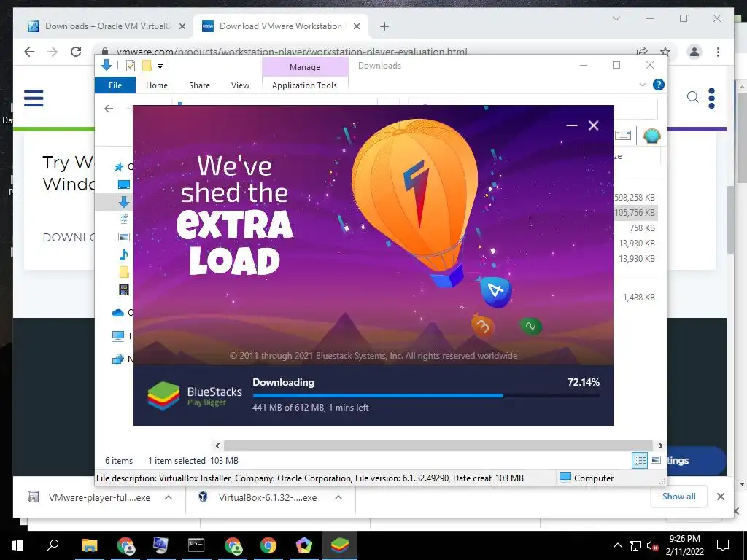Click left arrow of Explorer horizontal scrollbar
This screenshot has height=560, width=747.
click(217, 446)
